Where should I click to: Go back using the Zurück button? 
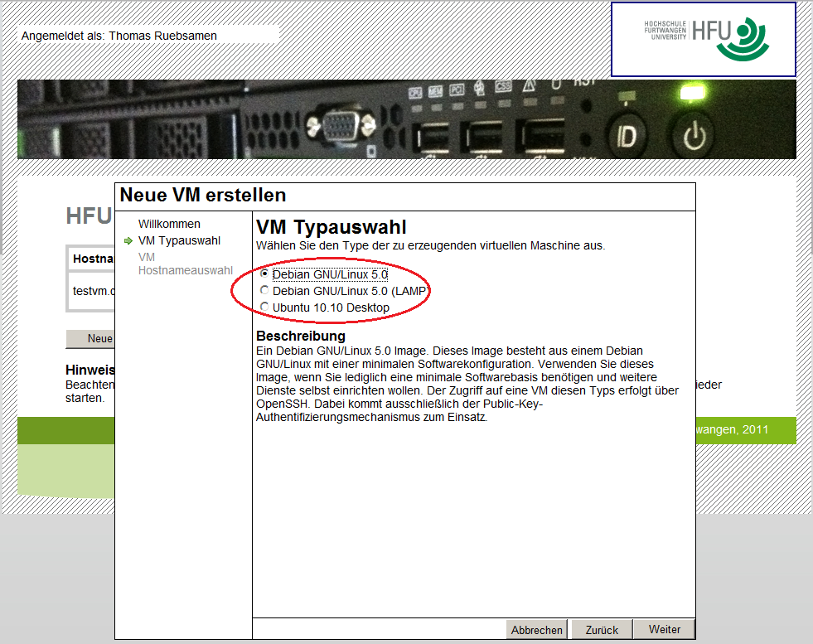pyautogui.click(x=601, y=629)
